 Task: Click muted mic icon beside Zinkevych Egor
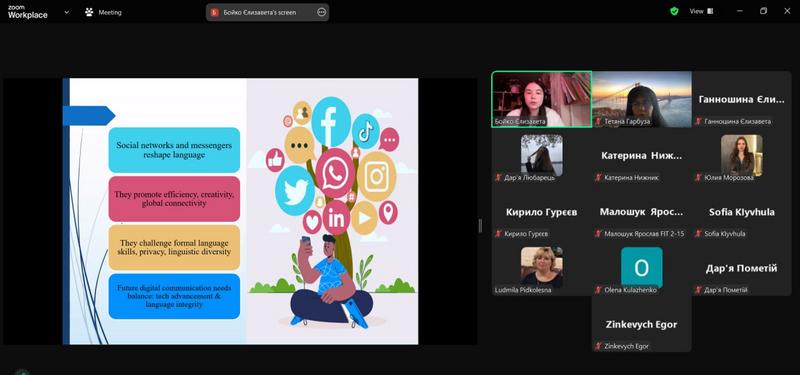click(598, 346)
